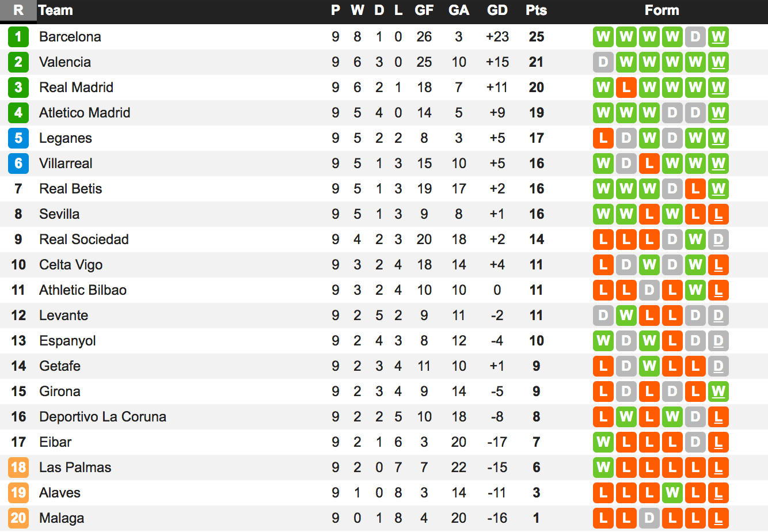
Task: Open the Deportivo La Coruna team link
Action: pyautogui.click(x=102, y=417)
